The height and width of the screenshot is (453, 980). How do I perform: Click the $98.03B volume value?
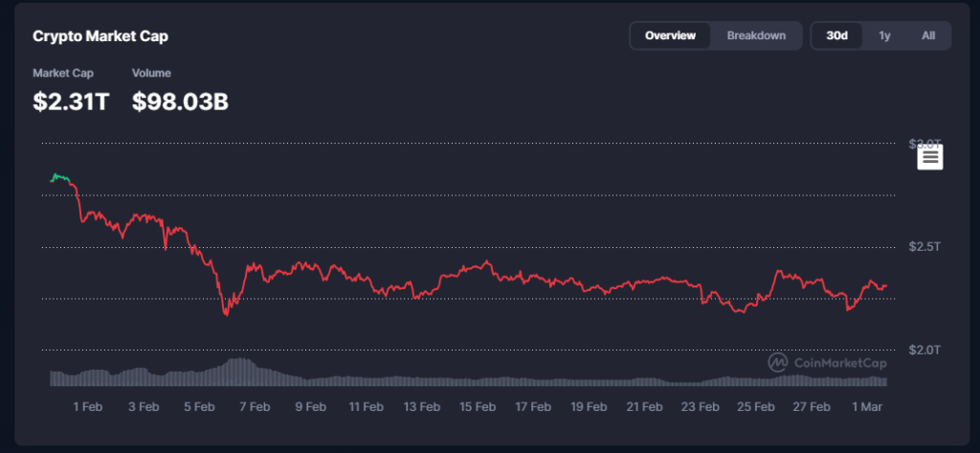click(x=180, y=101)
